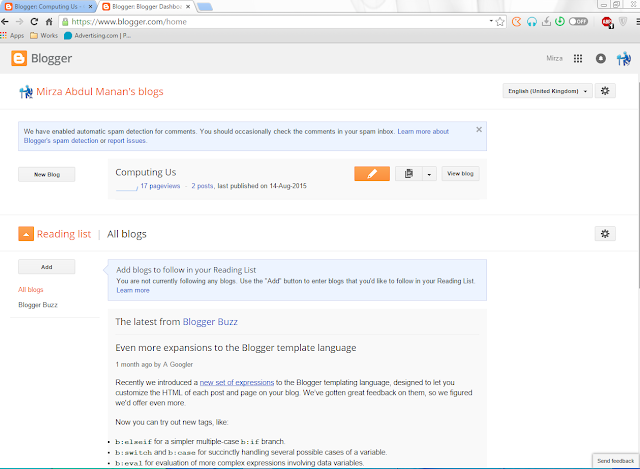Open Learn more link in Reading List box
The height and width of the screenshot is (469, 640).
133,290
